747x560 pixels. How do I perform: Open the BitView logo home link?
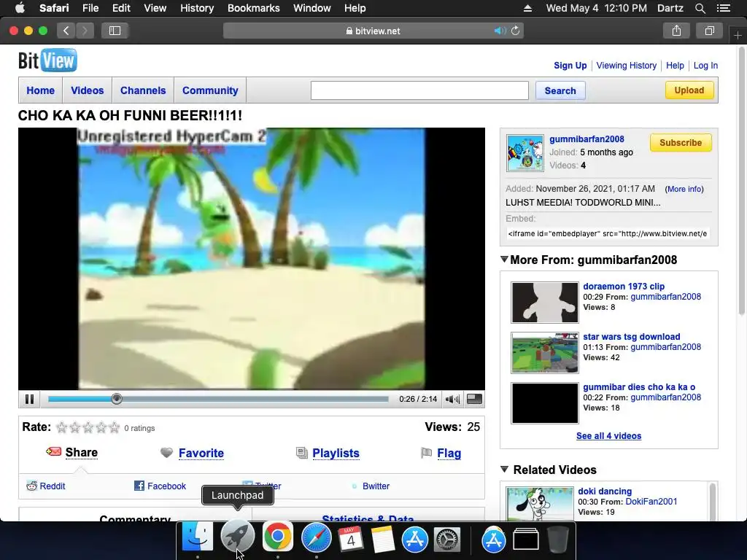(47, 61)
